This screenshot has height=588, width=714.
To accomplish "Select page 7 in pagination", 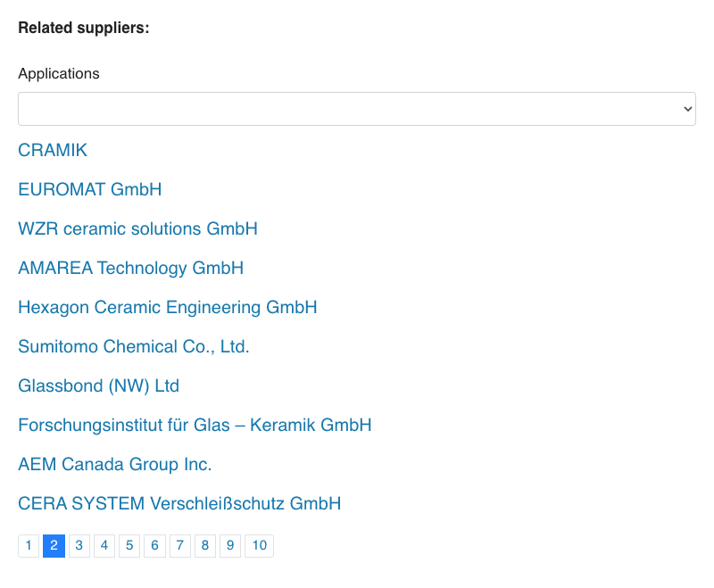I will pos(180,546).
